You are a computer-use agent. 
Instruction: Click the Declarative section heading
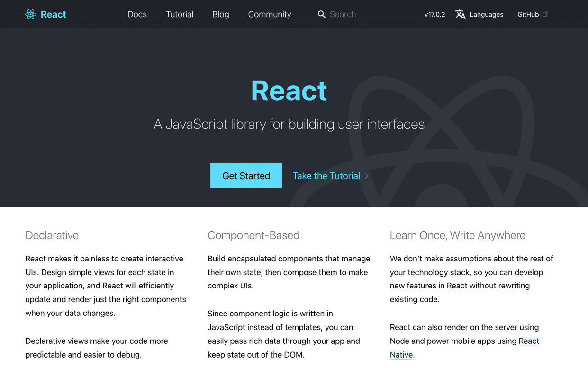tap(52, 235)
